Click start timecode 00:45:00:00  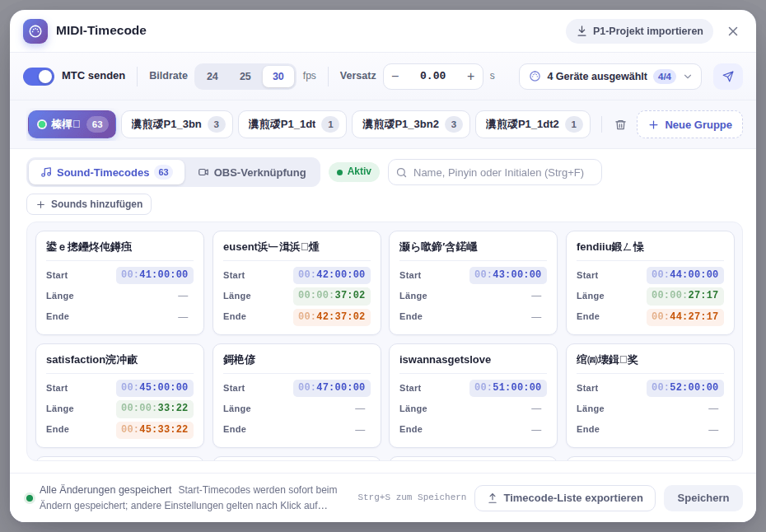point(154,387)
